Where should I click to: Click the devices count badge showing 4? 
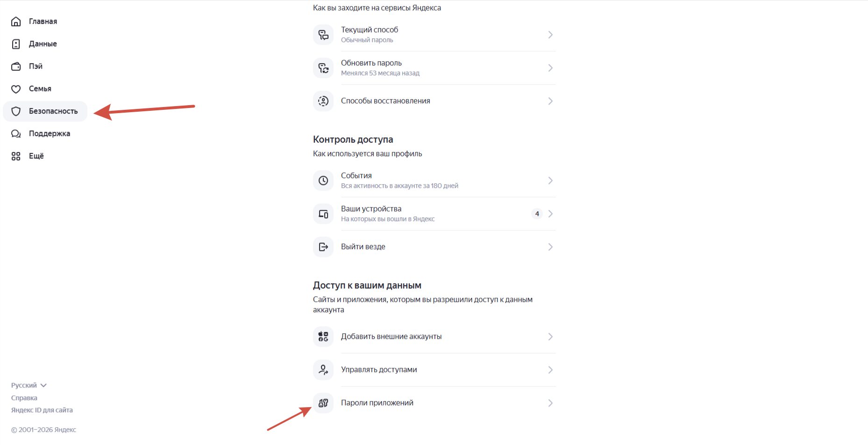[537, 214]
